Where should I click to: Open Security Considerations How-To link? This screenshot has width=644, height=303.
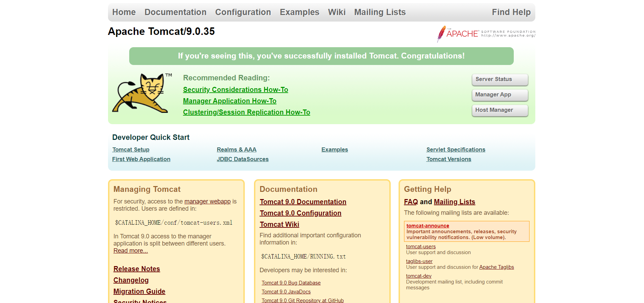pyautogui.click(x=236, y=90)
